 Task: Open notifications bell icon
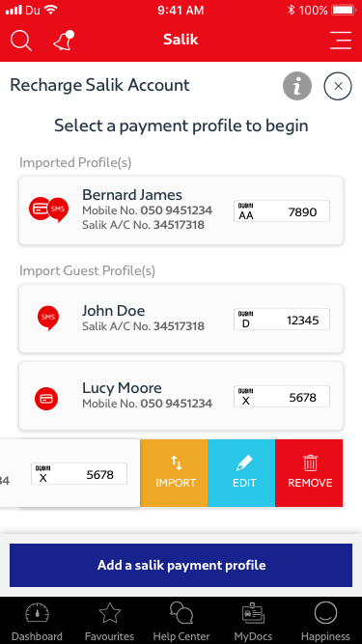click(64, 41)
